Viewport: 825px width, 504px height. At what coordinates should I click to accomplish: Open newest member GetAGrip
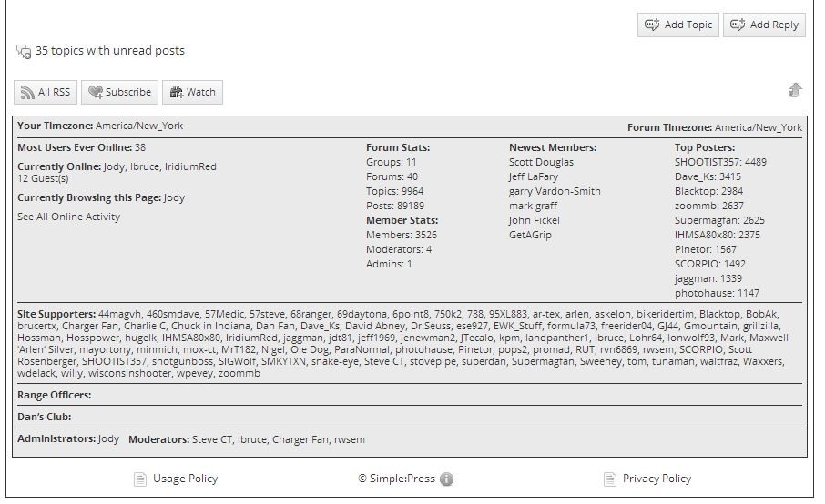point(530,235)
